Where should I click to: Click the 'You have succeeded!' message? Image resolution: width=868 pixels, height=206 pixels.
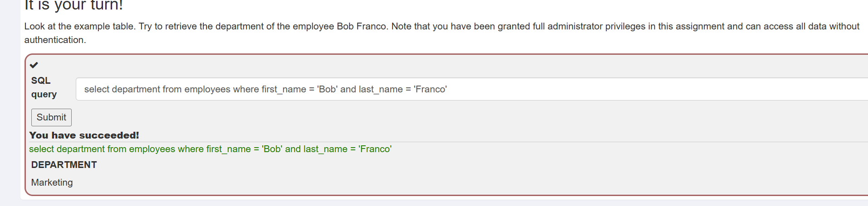click(x=84, y=135)
